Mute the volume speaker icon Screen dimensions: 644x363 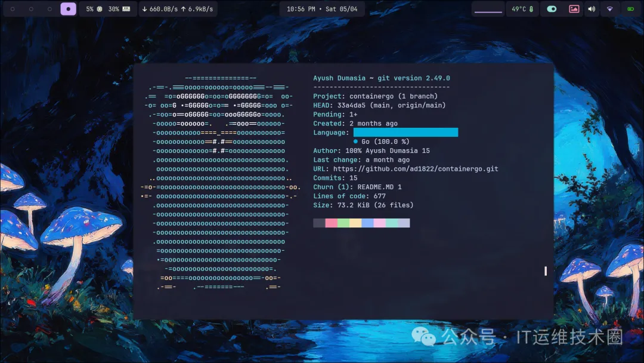(591, 9)
